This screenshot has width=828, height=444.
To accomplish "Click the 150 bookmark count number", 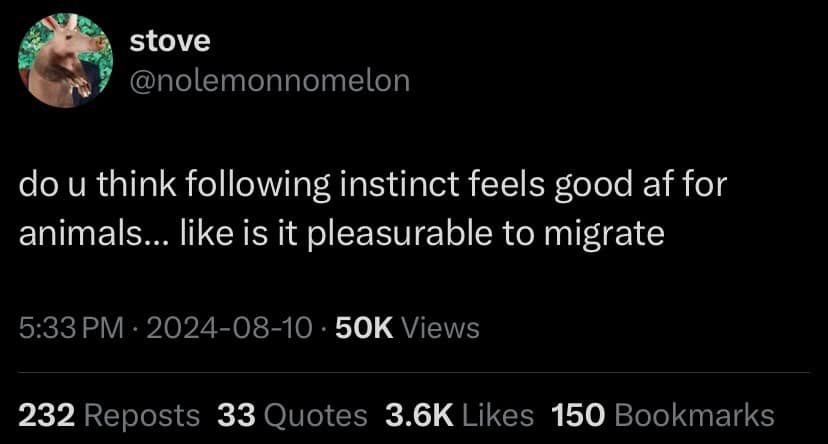I will [x=579, y=415].
